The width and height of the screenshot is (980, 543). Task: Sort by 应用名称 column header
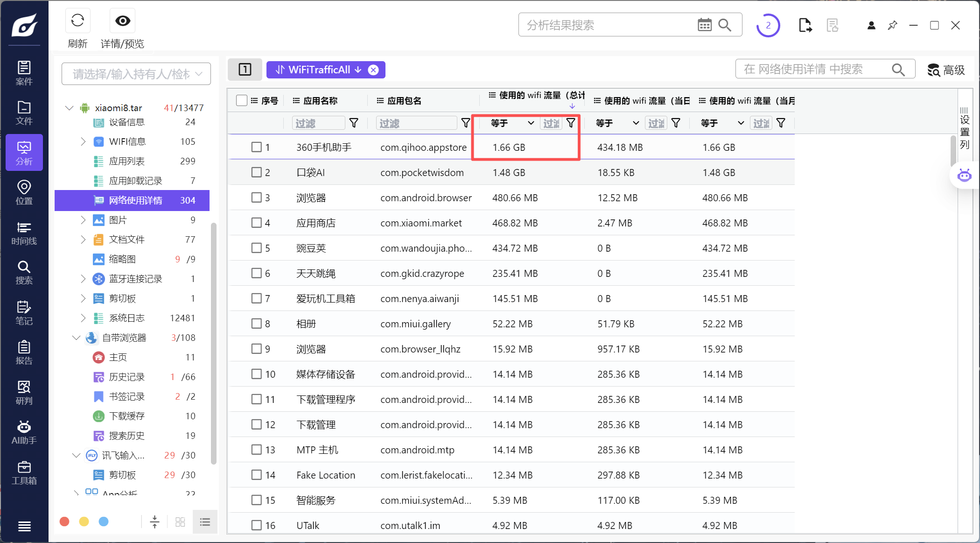click(x=320, y=100)
